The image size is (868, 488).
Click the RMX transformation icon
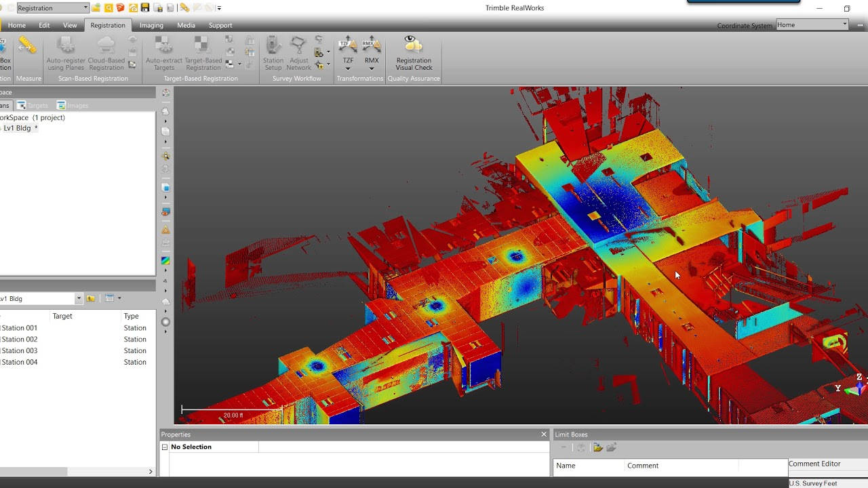(371, 45)
